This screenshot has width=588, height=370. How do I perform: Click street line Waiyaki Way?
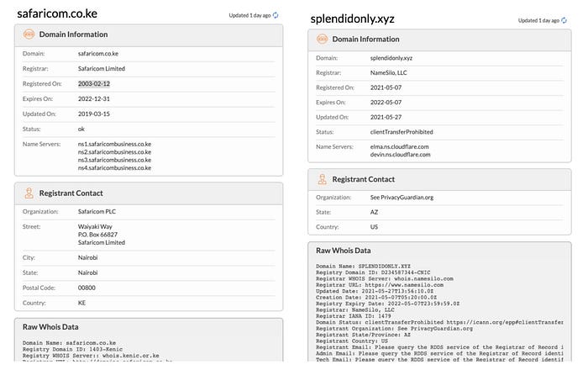pos(95,227)
